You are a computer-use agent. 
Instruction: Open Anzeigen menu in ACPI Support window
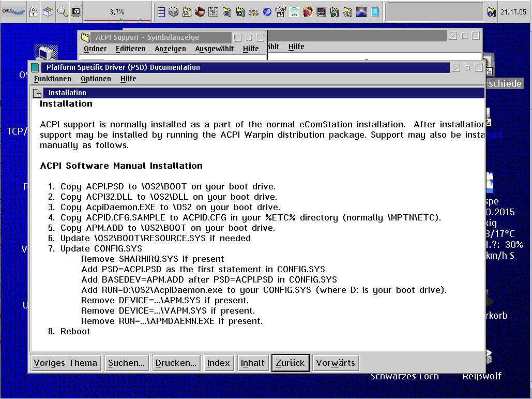click(x=170, y=49)
